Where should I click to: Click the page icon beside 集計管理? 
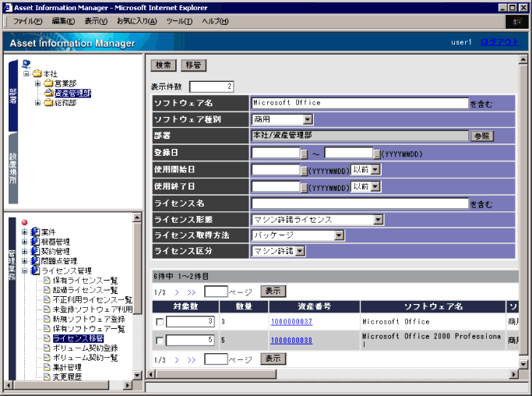(x=47, y=367)
